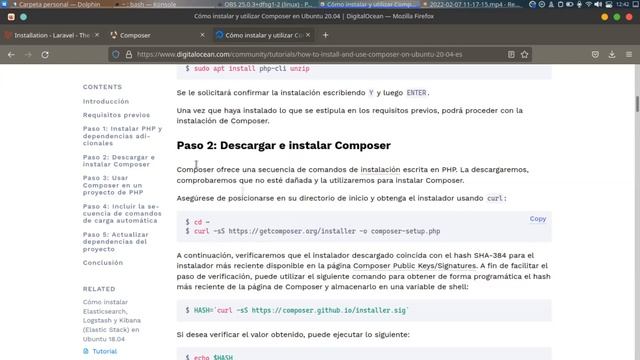Click the RELATED sidebar heading
640x360 pixels.
pos(99,289)
